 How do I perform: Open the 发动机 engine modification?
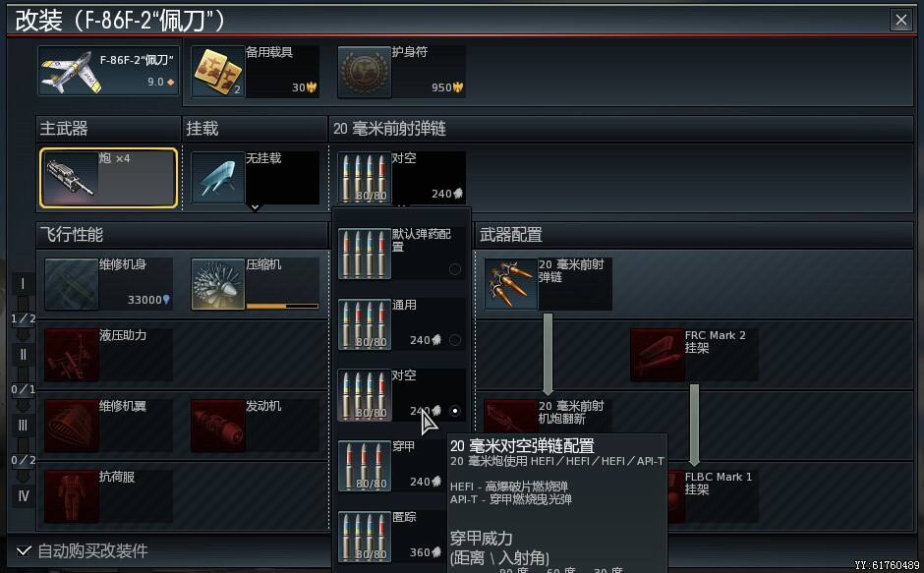255,425
